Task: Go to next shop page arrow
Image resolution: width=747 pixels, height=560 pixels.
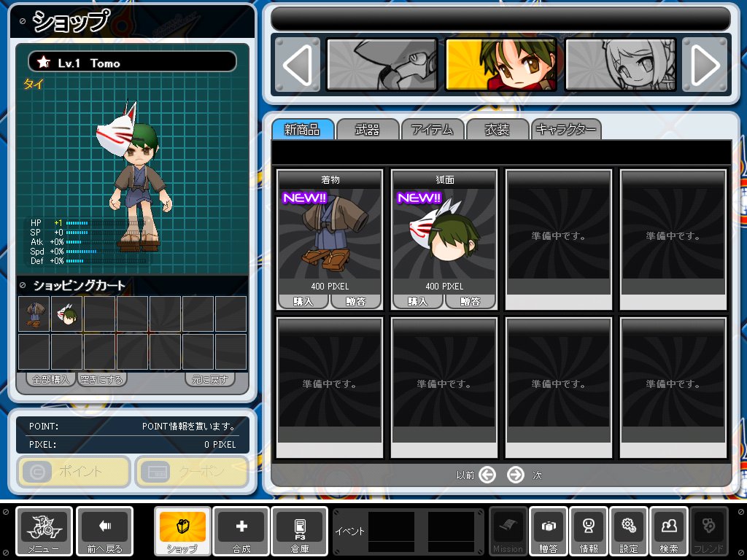Action: [515, 475]
